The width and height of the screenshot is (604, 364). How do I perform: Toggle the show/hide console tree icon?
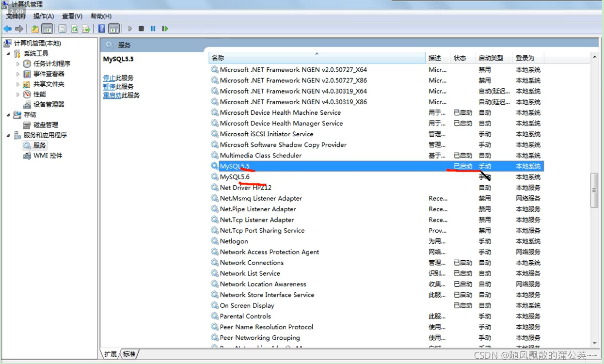pyautogui.click(x=47, y=29)
